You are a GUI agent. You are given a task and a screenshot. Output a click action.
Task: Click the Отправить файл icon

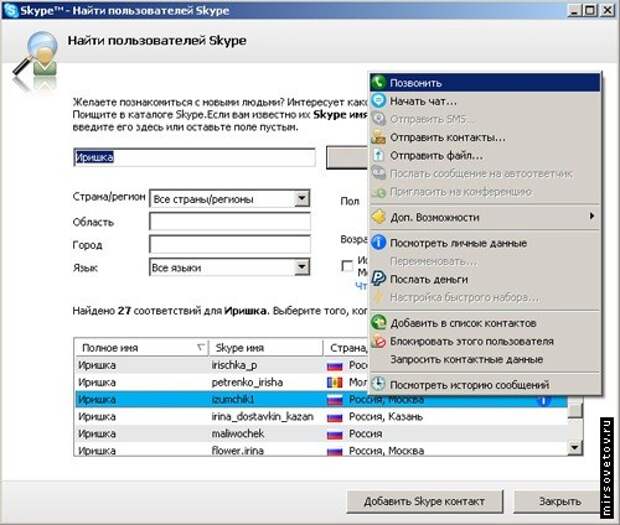tap(379, 155)
